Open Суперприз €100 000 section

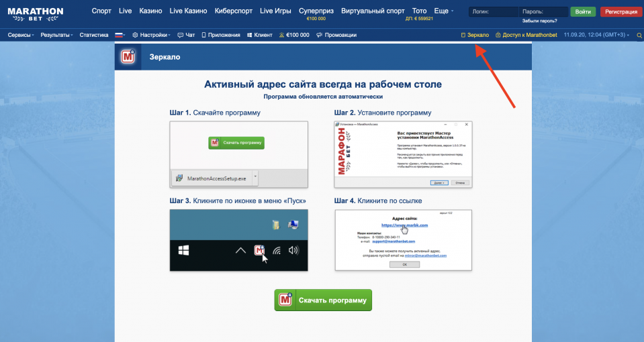click(x=316, y=14)
